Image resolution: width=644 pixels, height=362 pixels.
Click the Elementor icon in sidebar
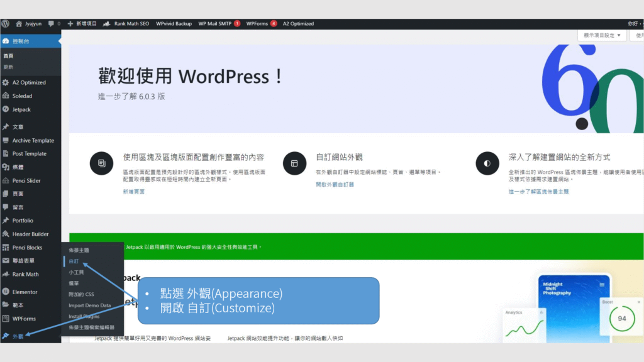pos(6,292)
